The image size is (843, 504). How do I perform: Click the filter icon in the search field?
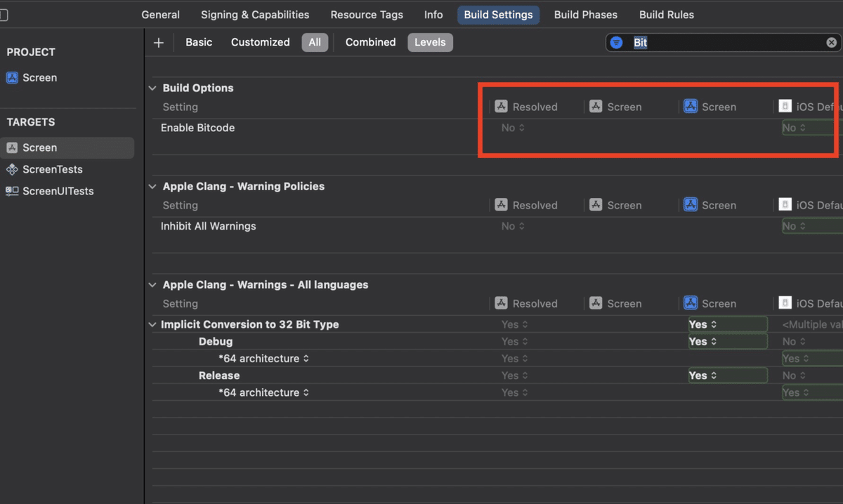click(x=616, y=43)
